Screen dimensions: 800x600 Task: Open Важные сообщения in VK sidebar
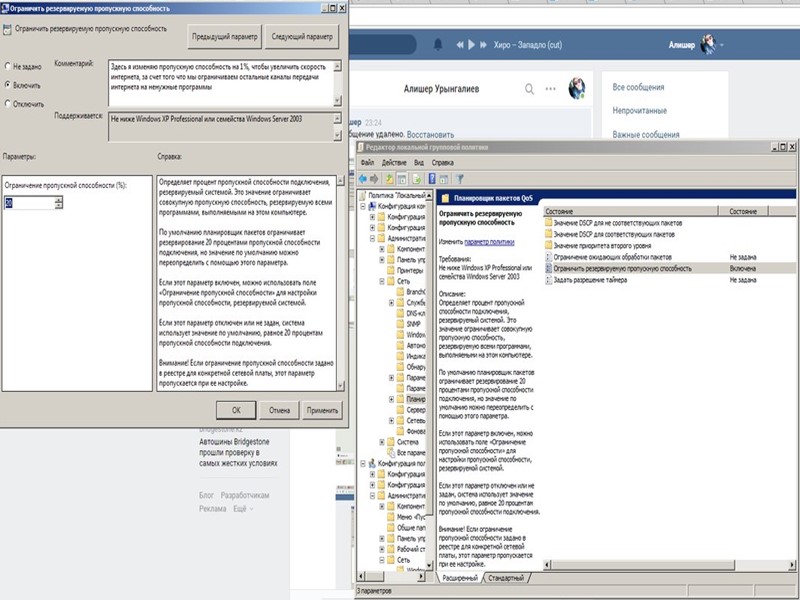tap(645, 135)
